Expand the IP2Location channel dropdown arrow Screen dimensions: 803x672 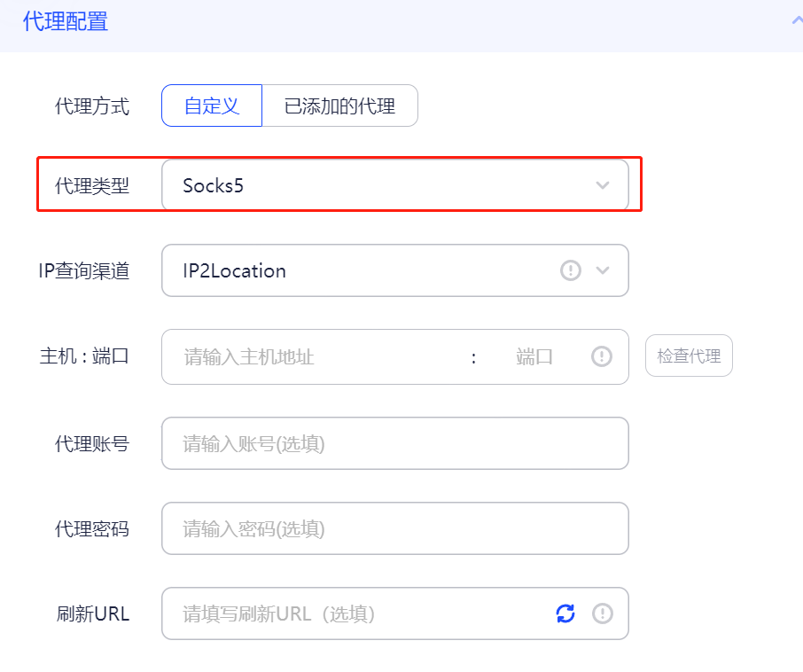(603, 270)
